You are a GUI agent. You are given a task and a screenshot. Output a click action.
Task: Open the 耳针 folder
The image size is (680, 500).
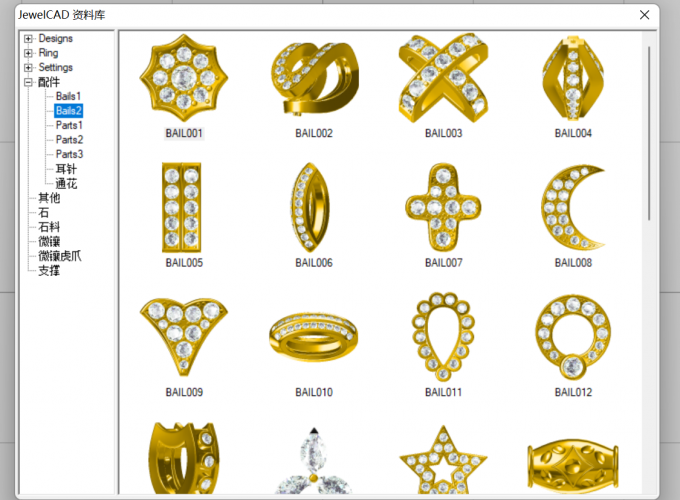pos(66,169)
